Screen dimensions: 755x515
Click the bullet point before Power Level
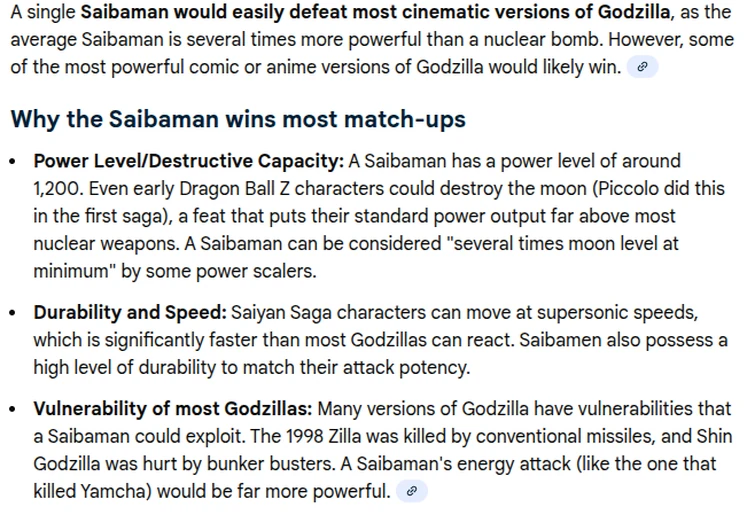click(x=13, y=161)
